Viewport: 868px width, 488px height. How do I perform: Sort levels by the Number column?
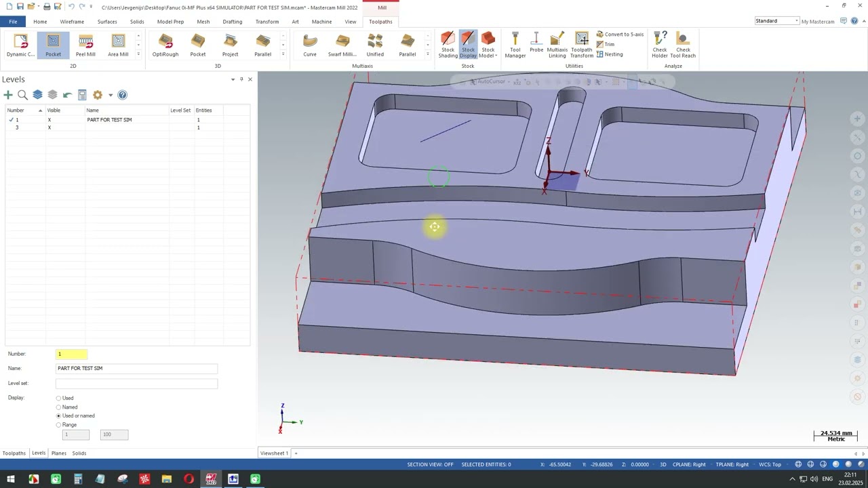click(x=24, y=110)
